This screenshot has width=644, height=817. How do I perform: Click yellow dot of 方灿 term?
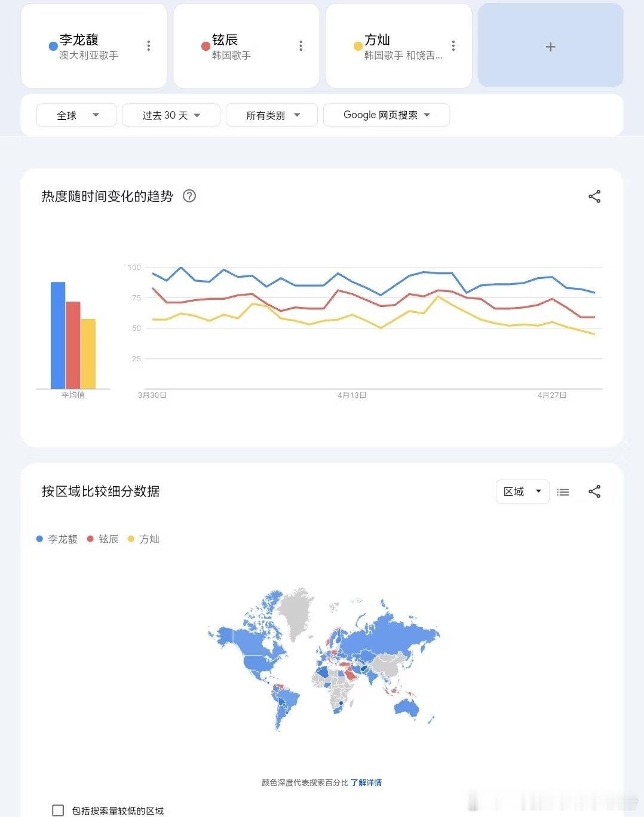tap(358, 46)
